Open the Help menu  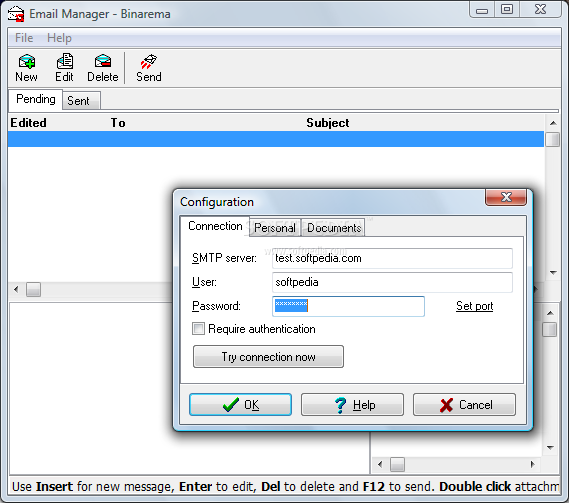point(59,38)
